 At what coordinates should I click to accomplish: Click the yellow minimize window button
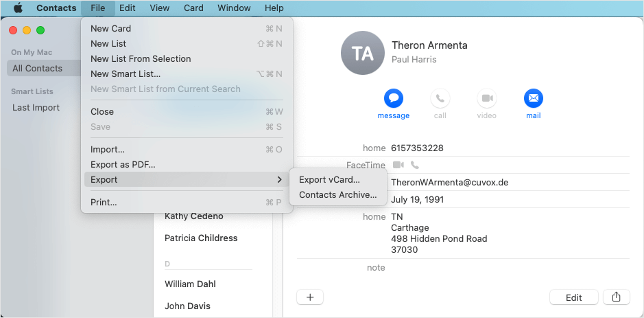(27, 30)
